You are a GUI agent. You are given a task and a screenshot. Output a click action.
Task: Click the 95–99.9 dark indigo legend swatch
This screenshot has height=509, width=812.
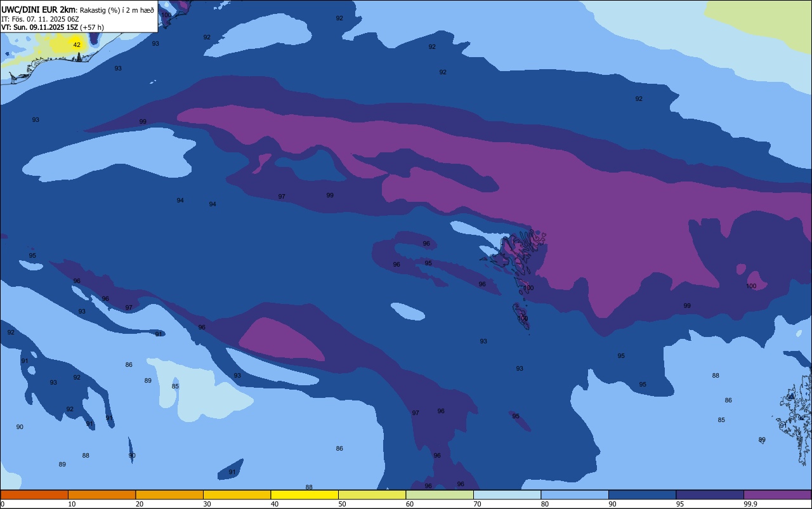click(x=710, y=494)
